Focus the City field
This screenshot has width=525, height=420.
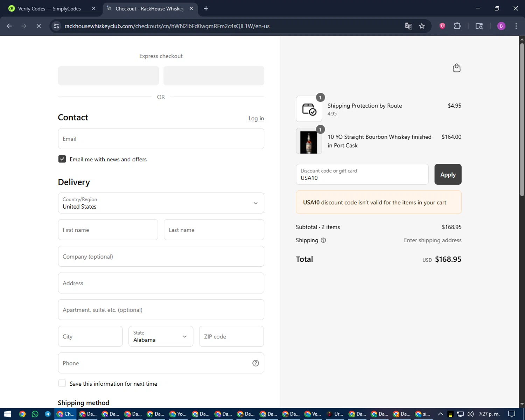(90, 336)
